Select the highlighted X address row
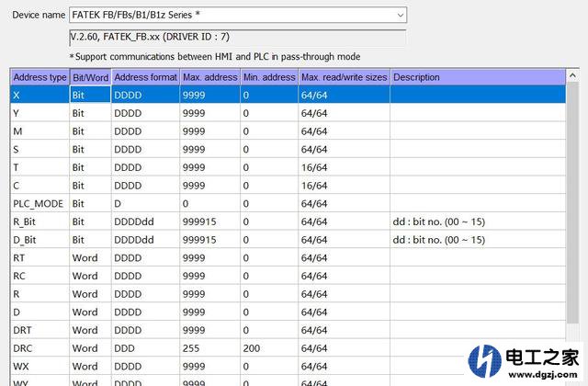Viewport: 588px width, 386px height. (x=40, y=95)
